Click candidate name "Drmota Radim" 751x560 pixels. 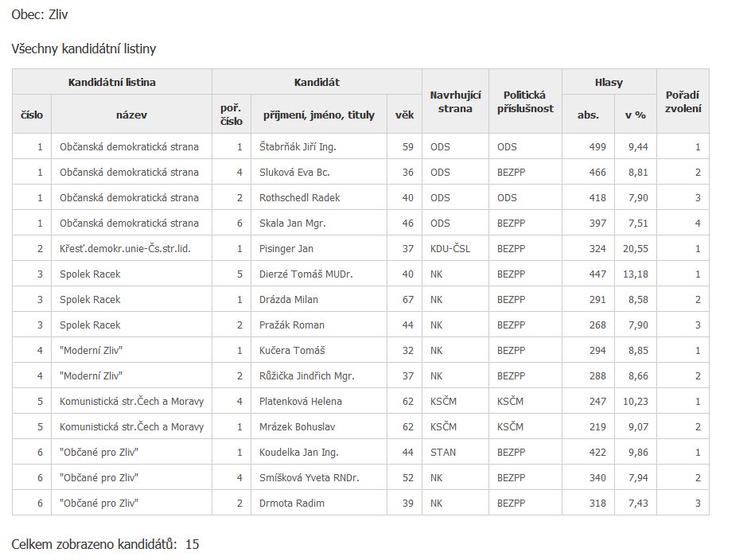click(292, 503)
